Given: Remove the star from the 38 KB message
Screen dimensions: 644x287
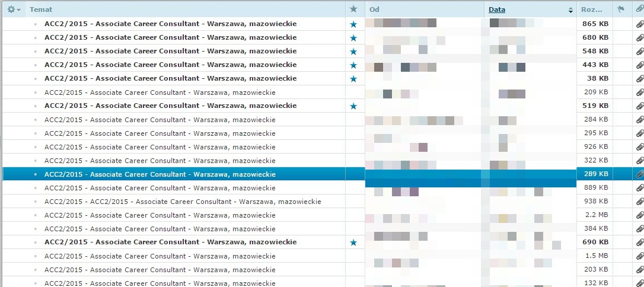Looking at the screenshot, I should pyautogui.click(x=353, y=78).
